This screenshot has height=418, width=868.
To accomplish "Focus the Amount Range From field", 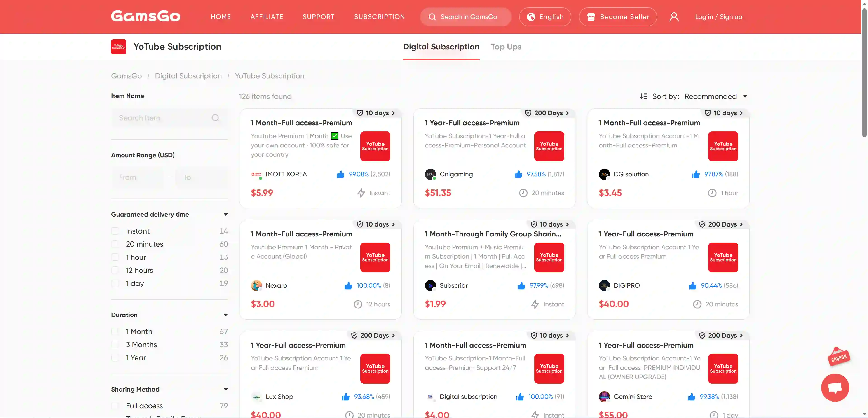I will [138, 177].
